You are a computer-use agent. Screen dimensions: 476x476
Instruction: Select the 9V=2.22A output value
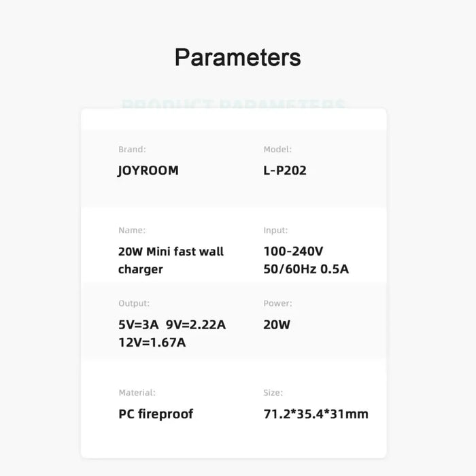(x=196, y=324)
